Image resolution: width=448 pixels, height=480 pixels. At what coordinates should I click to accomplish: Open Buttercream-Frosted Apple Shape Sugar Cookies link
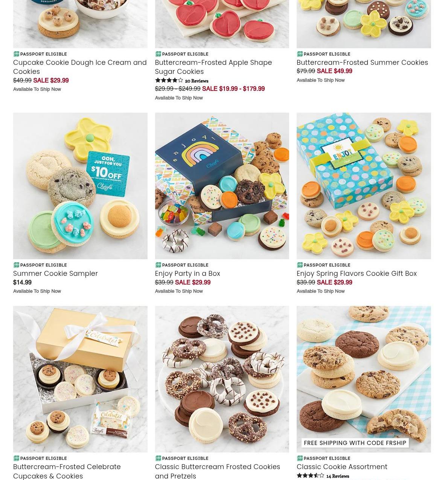(x=213, y=67)
